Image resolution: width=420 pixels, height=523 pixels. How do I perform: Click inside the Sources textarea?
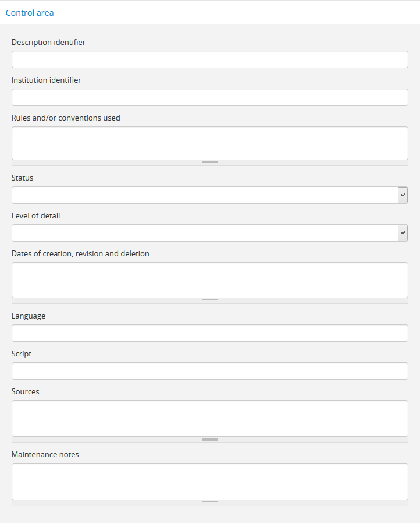[x=209, y=418]
